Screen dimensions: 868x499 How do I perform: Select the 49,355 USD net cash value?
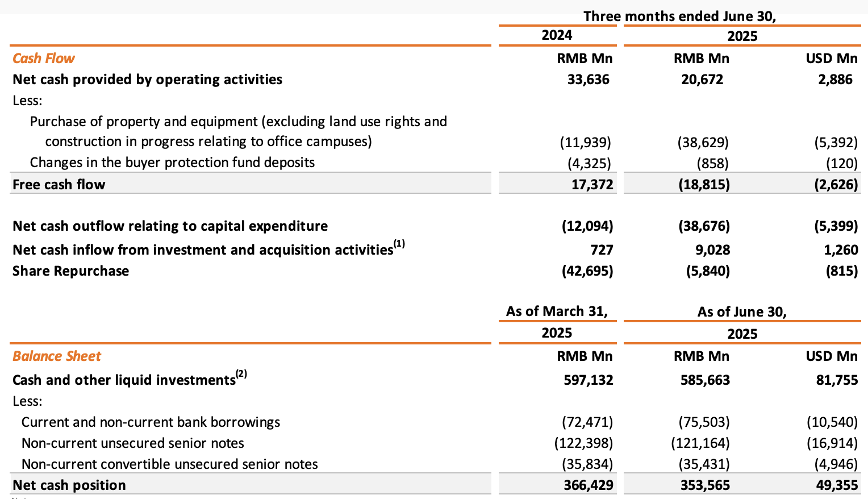(x=837, y=485)
